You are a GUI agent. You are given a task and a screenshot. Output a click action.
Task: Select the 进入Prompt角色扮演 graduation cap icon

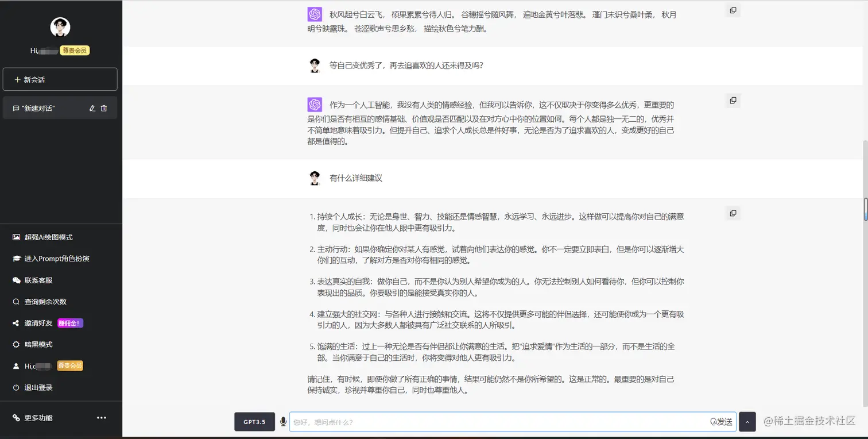coord(15,258)
